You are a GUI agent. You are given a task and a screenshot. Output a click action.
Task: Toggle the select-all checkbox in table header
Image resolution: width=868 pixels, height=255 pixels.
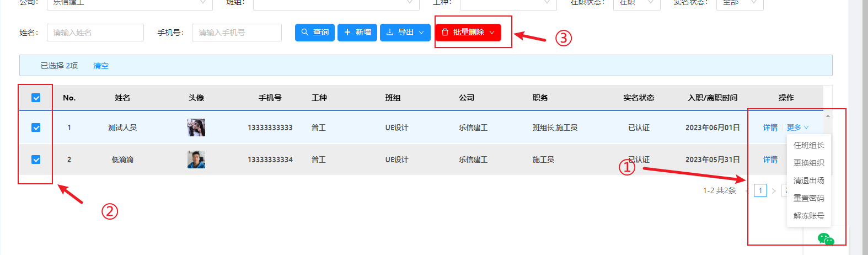point(36,98)
